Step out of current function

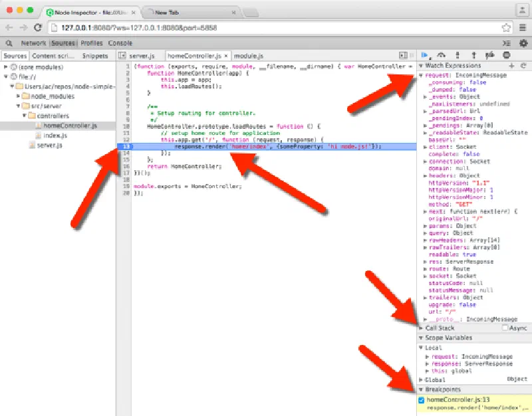tap(473, 55)
